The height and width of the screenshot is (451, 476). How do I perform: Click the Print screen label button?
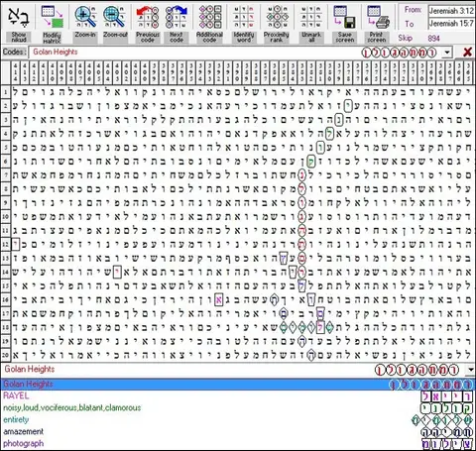(x=377, y=37)
